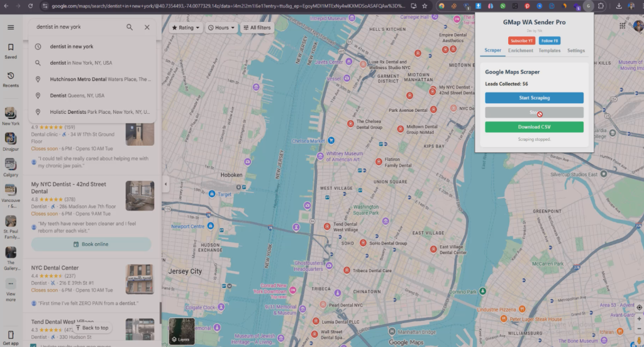Image resolution: width=644 pixels, height=347 pixels.
Task: Click the SoHo Dental Group map pin
Action: coord(363,243)
